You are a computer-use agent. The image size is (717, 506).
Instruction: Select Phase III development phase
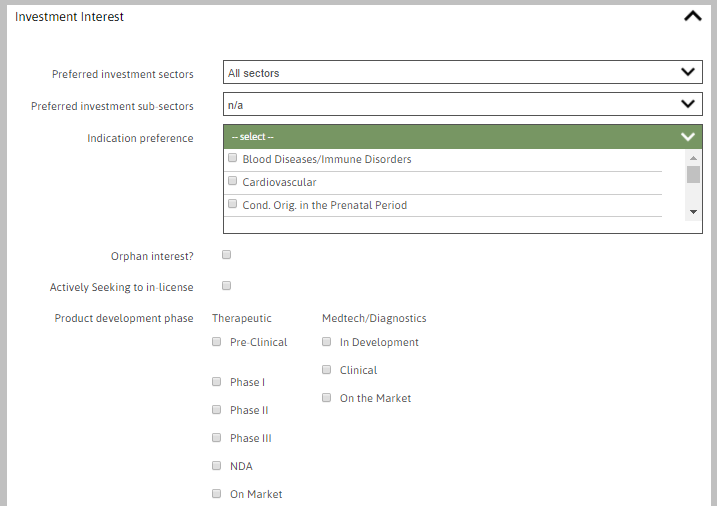coord(217,438)
